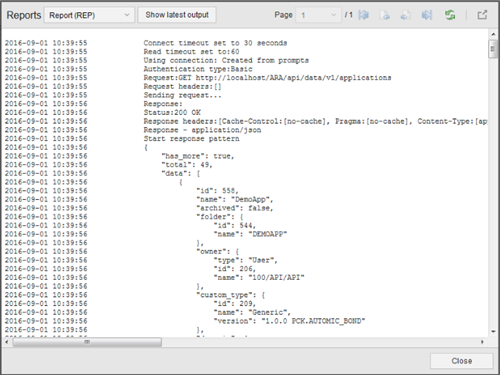This screenshot has width=500, height=375.
Task: Click the 'Status:200 OK' line
Action: [x=172, y=112]
